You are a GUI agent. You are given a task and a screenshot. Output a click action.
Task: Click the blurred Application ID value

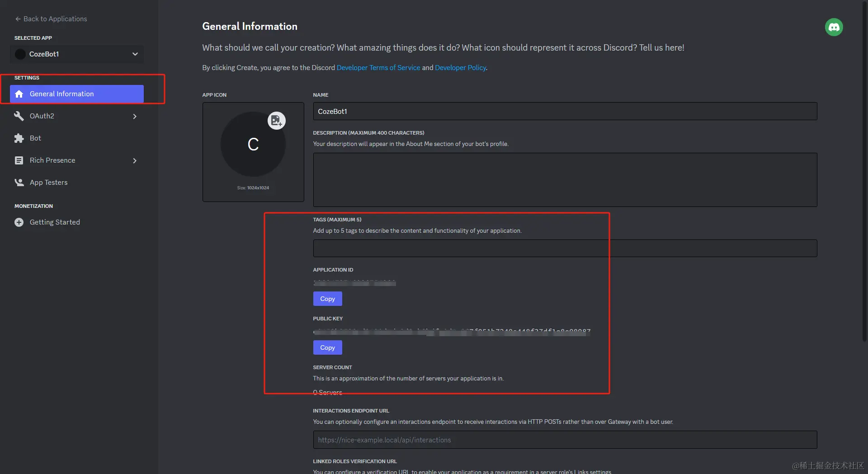click(x=354, y=283)
